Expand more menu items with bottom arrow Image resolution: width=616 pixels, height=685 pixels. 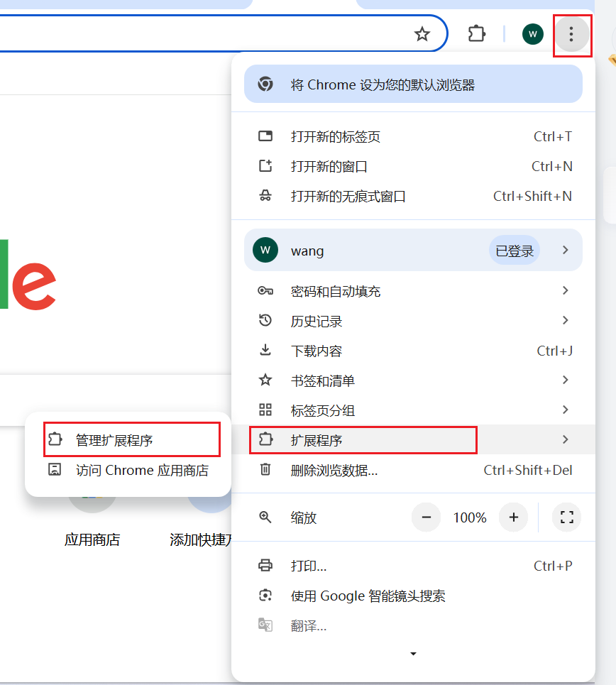click(413, 654)
